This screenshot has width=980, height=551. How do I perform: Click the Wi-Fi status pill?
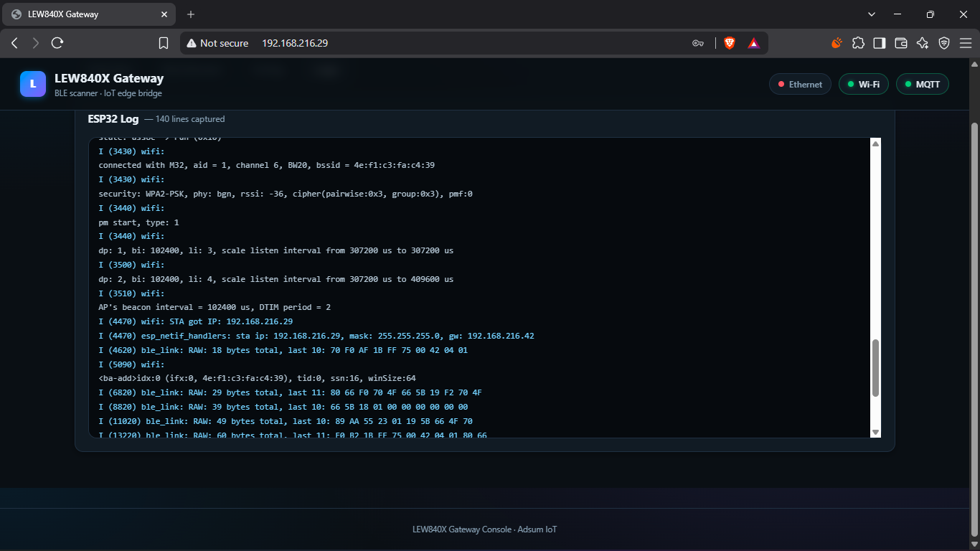coord(864,84)
